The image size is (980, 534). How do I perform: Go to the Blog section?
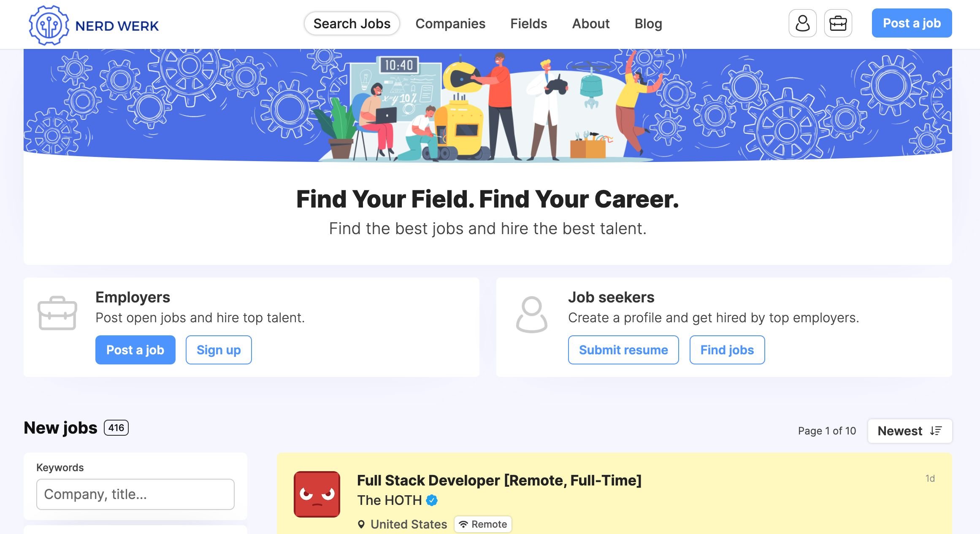[648, 24]
